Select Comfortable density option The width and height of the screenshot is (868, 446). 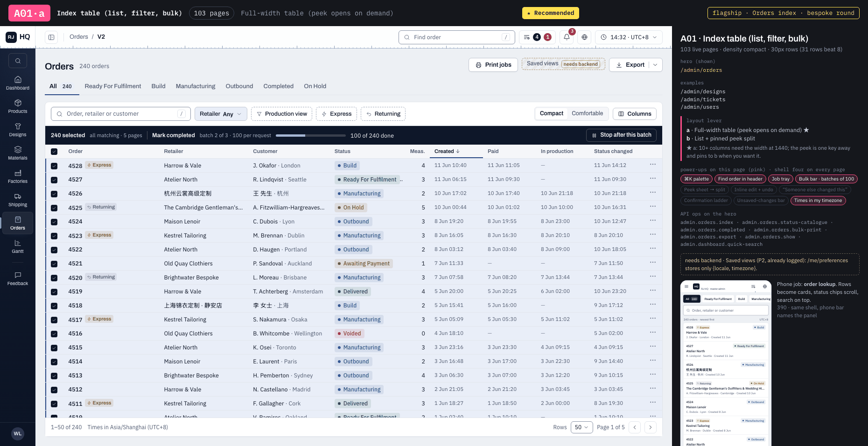click(587, 113)
